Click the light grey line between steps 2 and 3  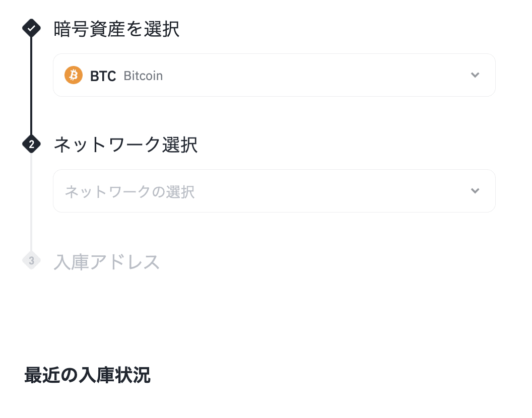tap(31, 201)
